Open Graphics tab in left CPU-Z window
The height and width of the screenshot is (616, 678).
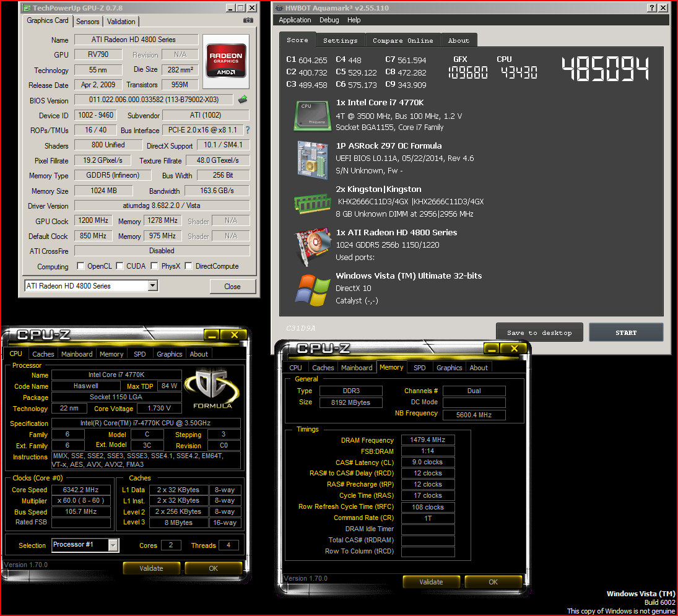[170, 354]
